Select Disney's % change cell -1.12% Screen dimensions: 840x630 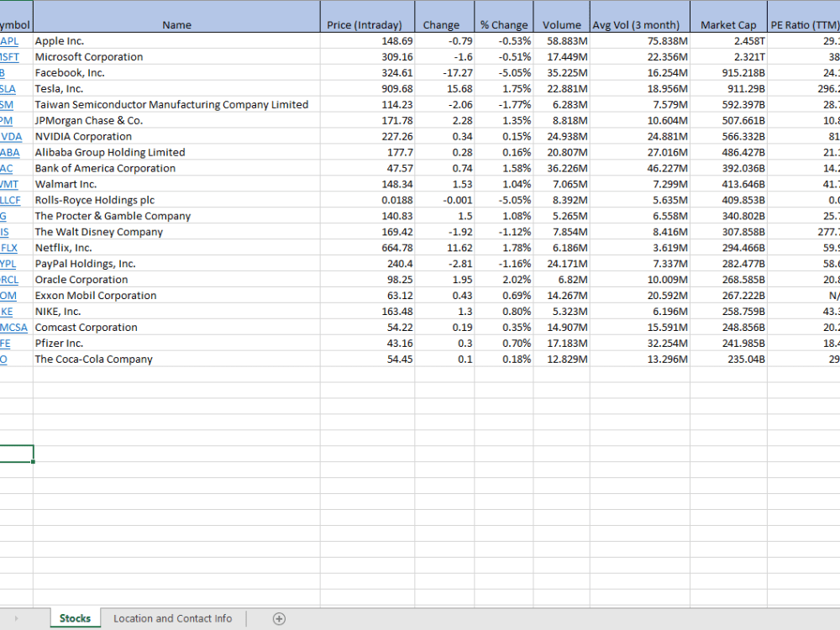pos(504,232)
